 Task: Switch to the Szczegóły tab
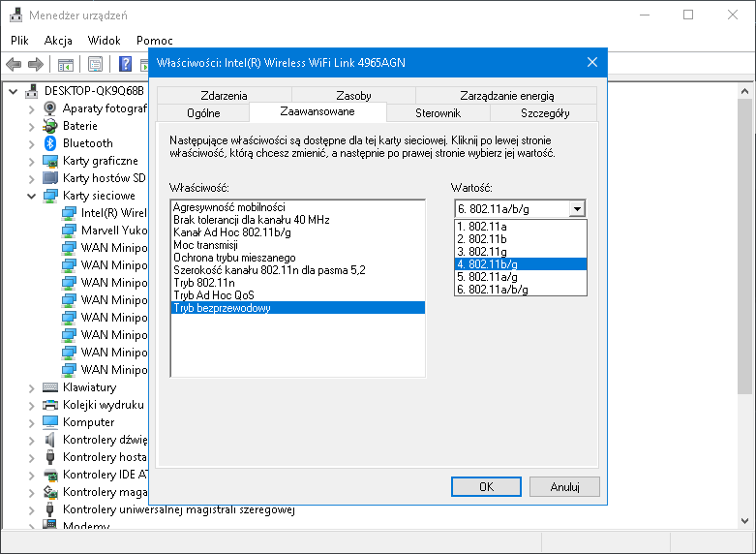[545, 113]
